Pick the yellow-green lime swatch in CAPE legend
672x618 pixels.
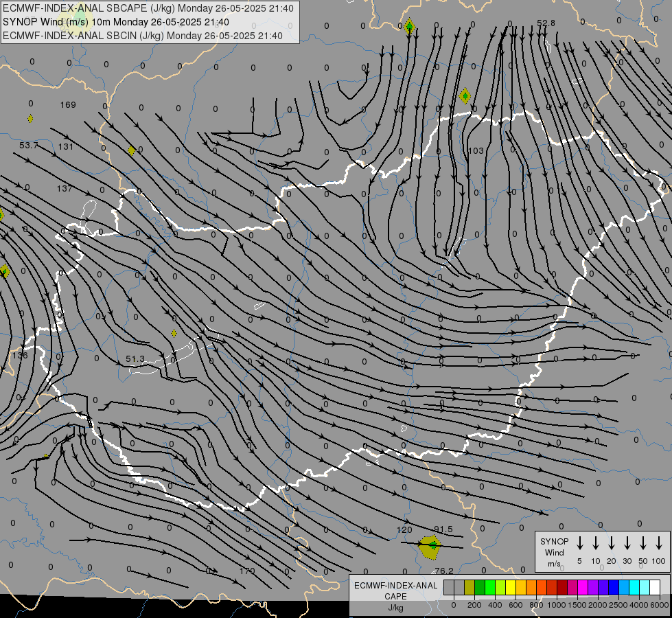tap(500, 587)
